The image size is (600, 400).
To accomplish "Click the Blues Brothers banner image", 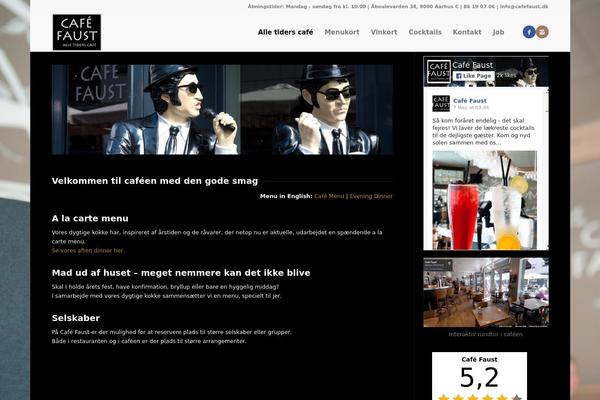I will pyautogui.click(x=222, y=109).
